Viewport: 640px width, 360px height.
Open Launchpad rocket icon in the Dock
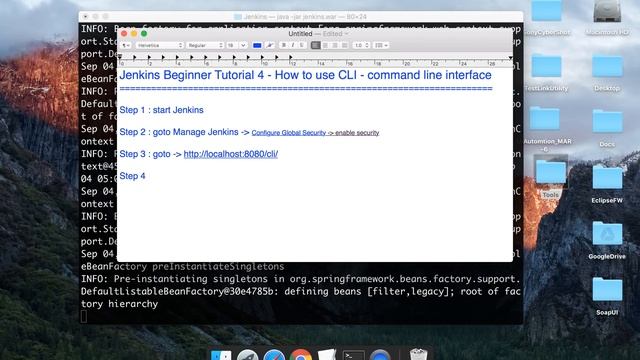pyautogui.click(x=248, y=355)
